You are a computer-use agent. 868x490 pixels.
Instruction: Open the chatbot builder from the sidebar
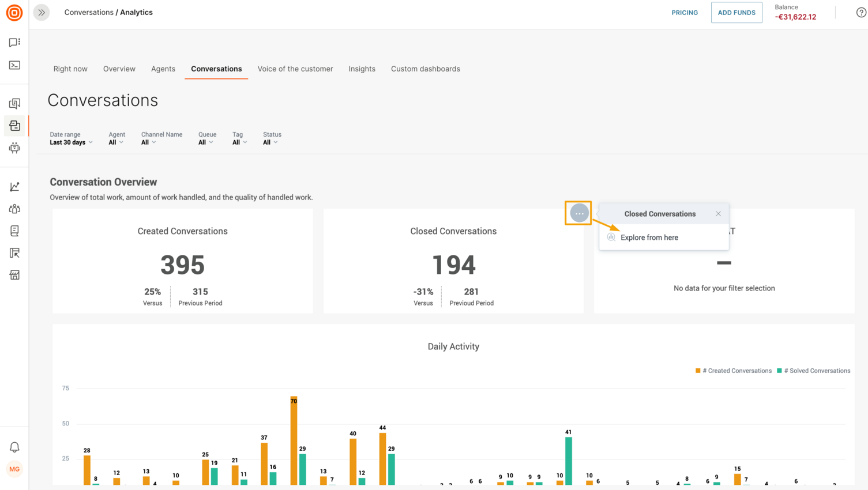coord(14,148)
